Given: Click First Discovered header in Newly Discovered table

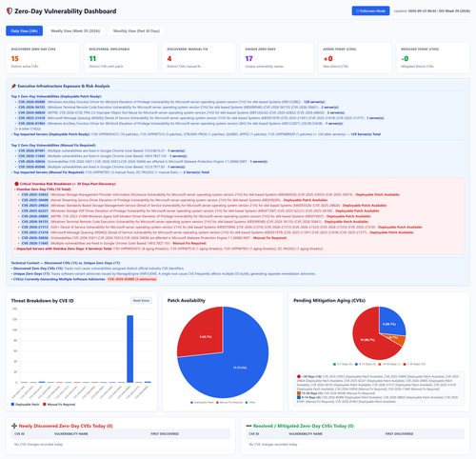Looking at the screenshot, I should (165, 434).
